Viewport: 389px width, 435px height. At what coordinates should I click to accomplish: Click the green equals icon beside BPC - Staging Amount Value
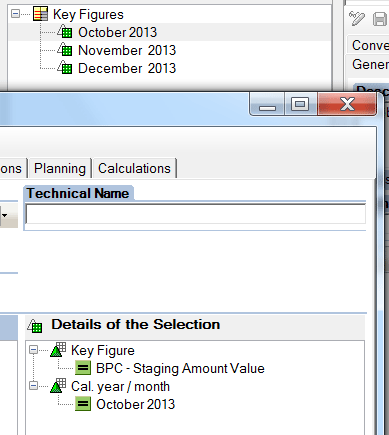point(83,368)
